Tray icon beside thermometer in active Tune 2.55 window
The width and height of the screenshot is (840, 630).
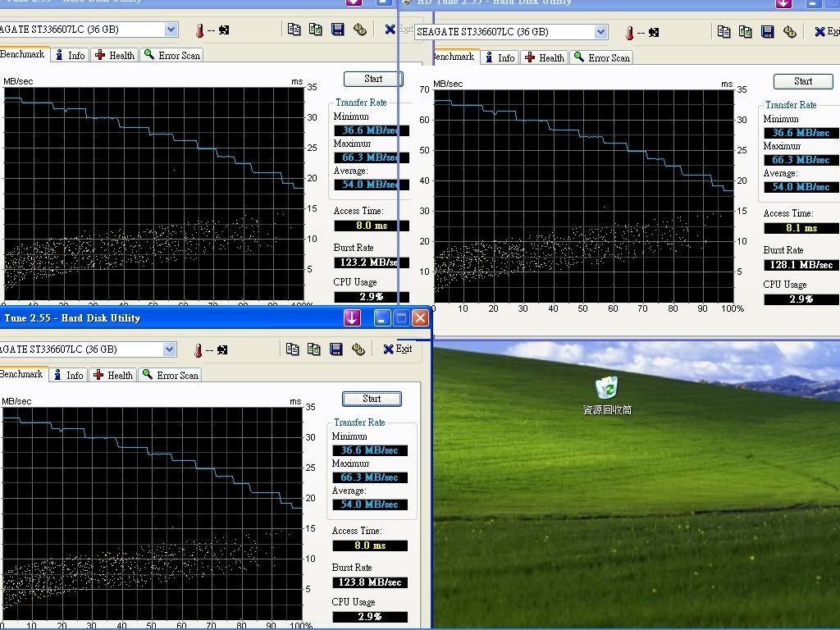point(222,349)
